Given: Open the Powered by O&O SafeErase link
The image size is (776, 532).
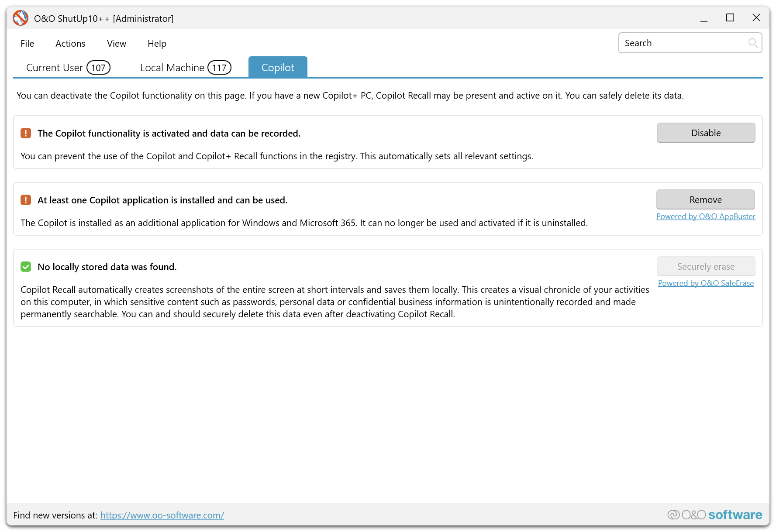Looking at the screenshot, I should [x=705, y=283].
